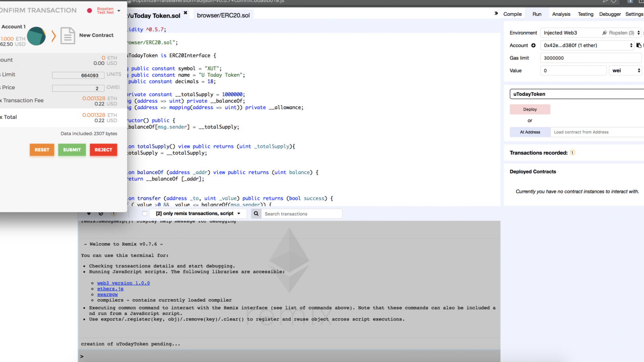The height and width of the screenshot is (362, 644).
Task: Toggle the right panel with double-chevron icon
Action: 496,13
